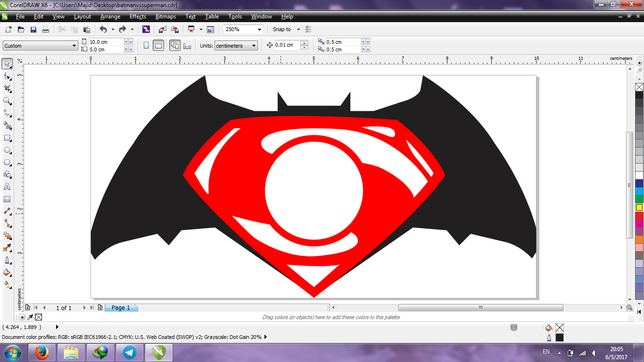The height and width of the screenshot is (362, 644).
Task: Select the Blend interactive tool
Action: [x=7, y=236]
